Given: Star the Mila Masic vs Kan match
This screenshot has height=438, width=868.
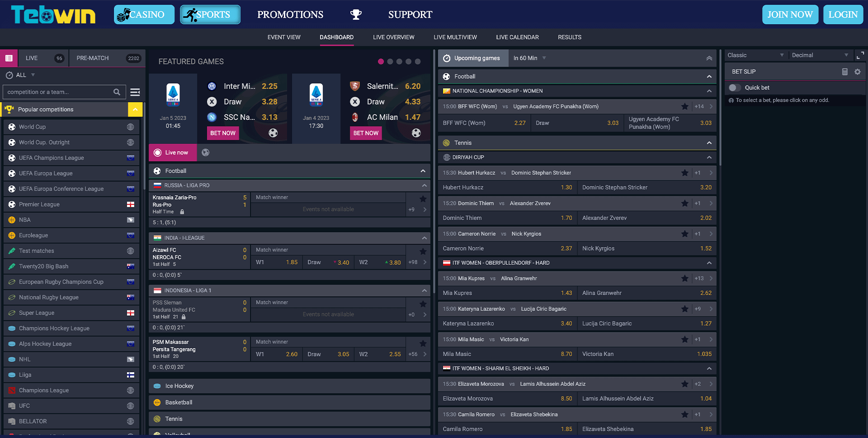Looking at the screenshot, I should pos(684,339).
